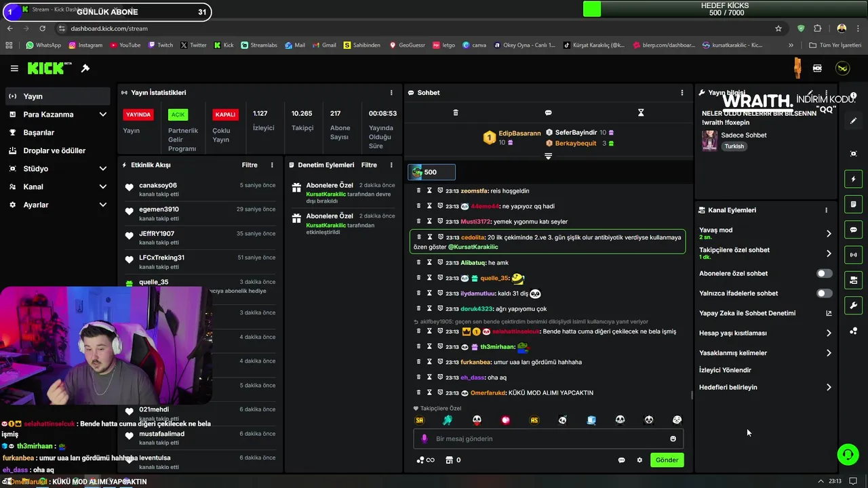Click the lightning bolt icon in right sidebar

click(x=854, y=179)
